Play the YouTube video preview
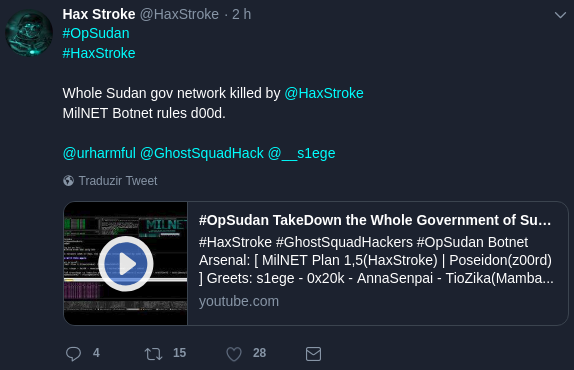The width and height of the screenshot is (574, 370). (x=126, y=264)
